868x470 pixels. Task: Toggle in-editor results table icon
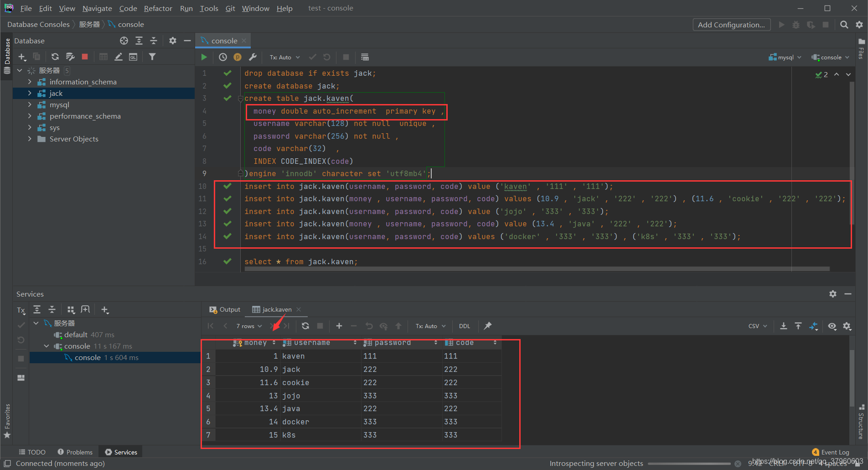[x=365, y=57]
